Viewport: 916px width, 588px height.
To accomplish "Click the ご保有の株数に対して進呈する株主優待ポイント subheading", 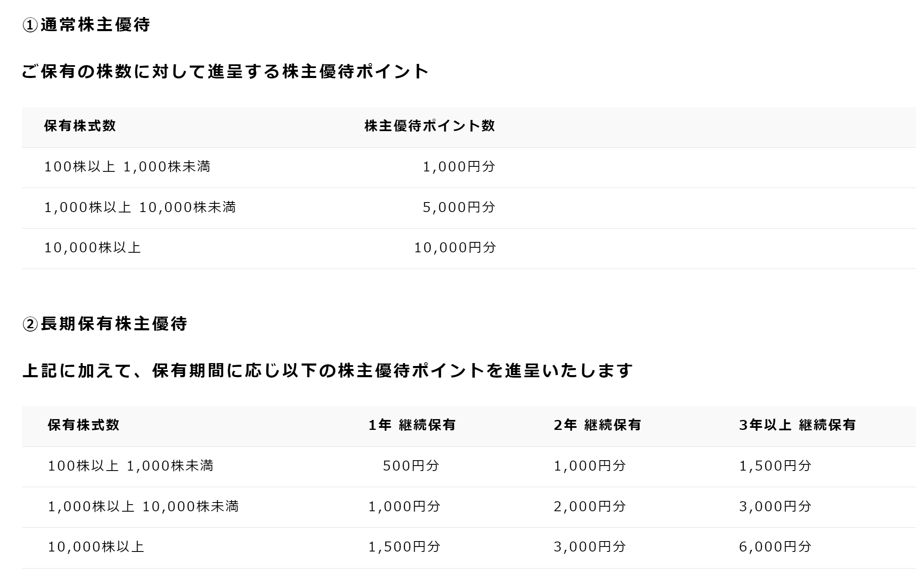I will coord(225,71).
